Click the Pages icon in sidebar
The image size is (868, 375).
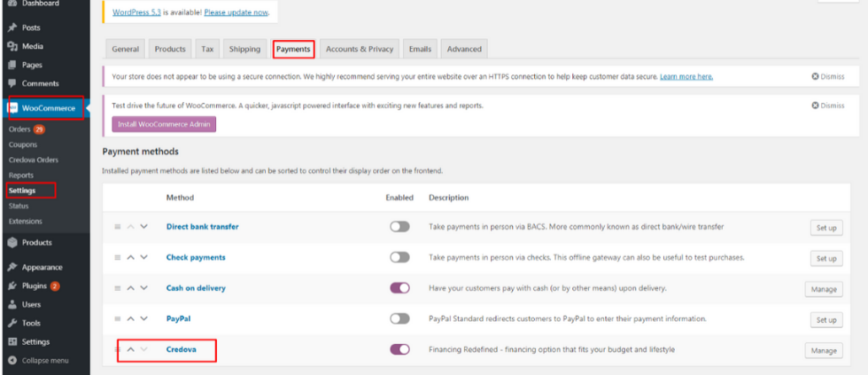(x=12, y=65)
